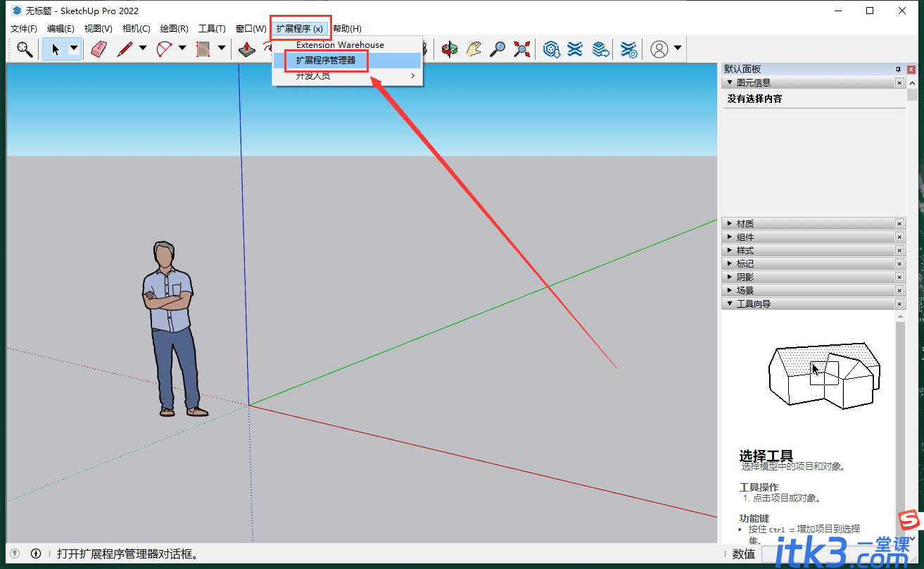Image resolution: width=924 pixels, height=569 pixels.
Task: Select the Push/Pull tool
Action: (x=246, y=49)
